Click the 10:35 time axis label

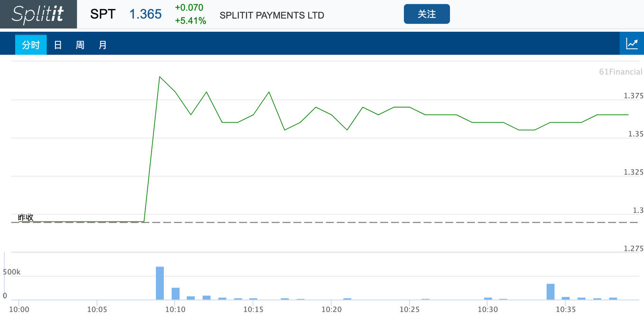[566, 309]
